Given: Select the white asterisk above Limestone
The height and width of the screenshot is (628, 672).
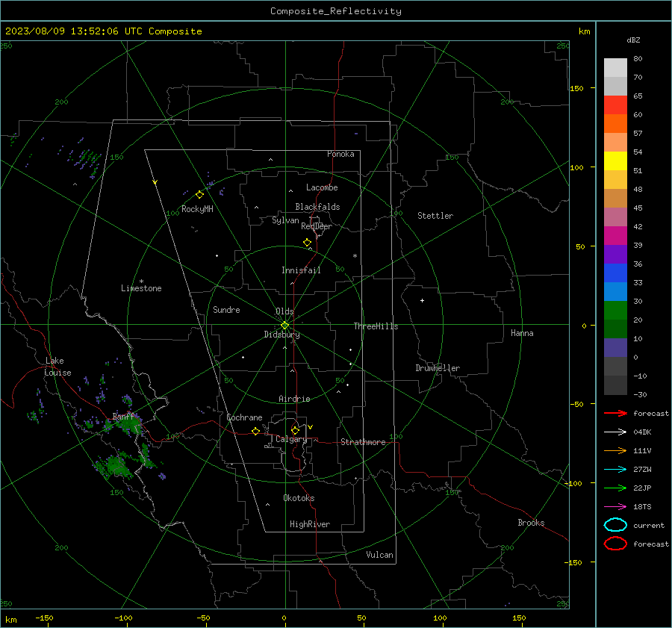Looking at the screenshot, I should pyautogui.click(x=141, y=282).
